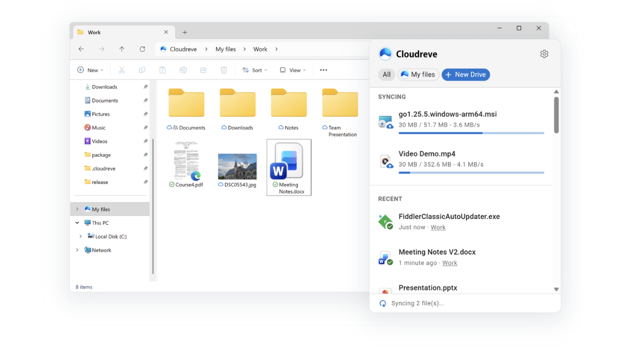The image size is (644, 362).
Task: Expand Network tree node
Action: (x=77, y=250)
